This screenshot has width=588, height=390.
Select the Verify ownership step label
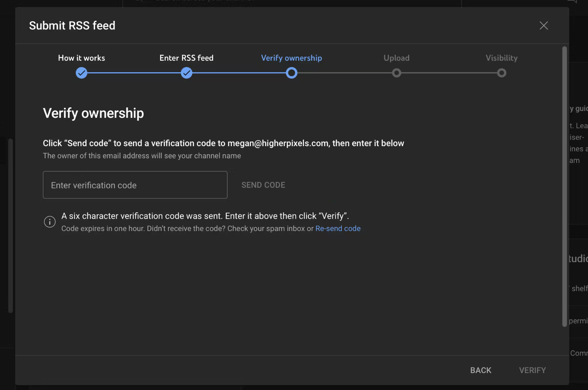click(x=291, y=58)
